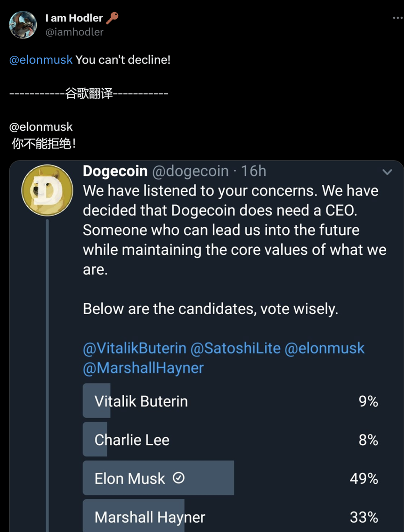This screenshot has height=532, width=404.
Task: Click the I am Hodler display name
Action: point(74,18)
